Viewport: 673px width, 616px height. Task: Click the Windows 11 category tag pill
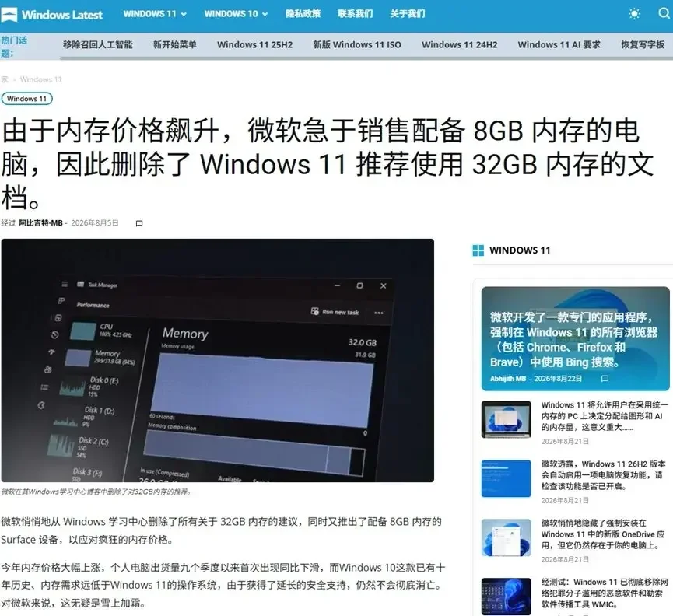(26, 99)
